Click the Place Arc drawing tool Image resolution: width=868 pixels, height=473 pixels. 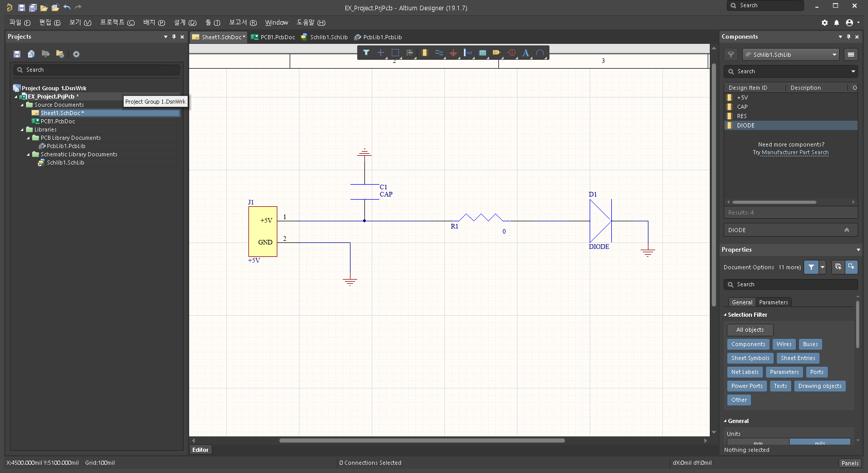click(540, 53)
